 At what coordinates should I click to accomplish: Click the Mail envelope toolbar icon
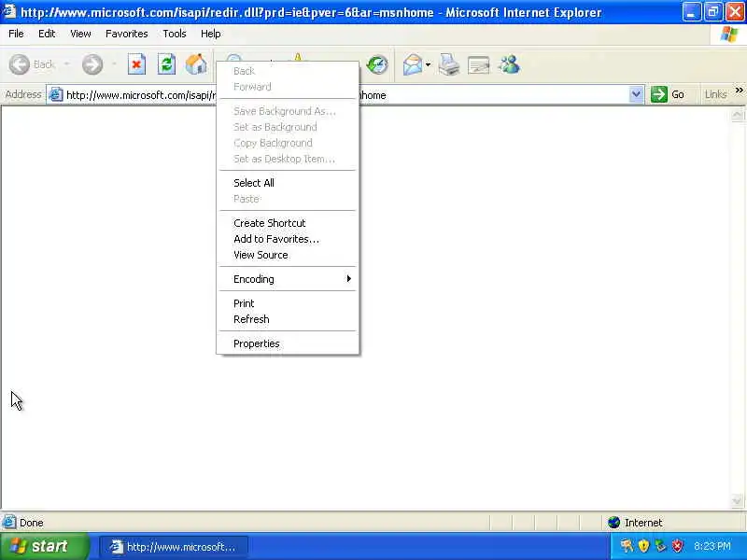pos(413,64)
